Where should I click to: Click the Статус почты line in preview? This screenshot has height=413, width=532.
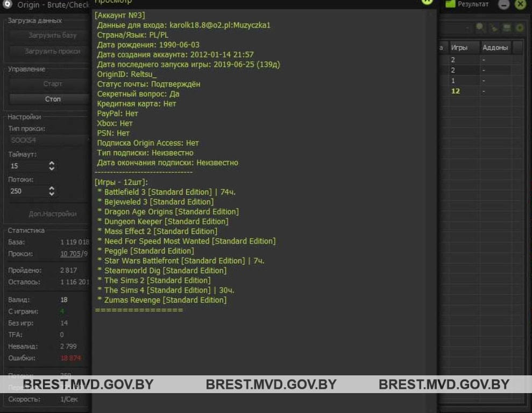(148, 84)
